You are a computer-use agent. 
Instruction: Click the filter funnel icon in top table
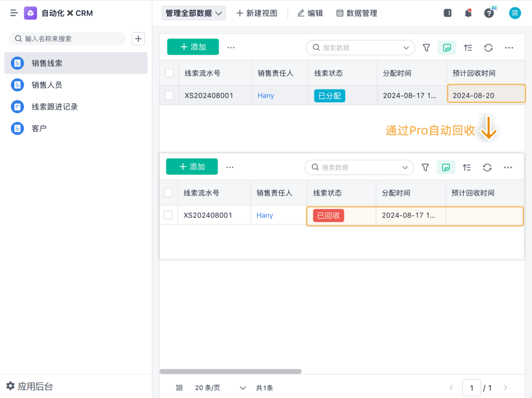tap(427, 48)
